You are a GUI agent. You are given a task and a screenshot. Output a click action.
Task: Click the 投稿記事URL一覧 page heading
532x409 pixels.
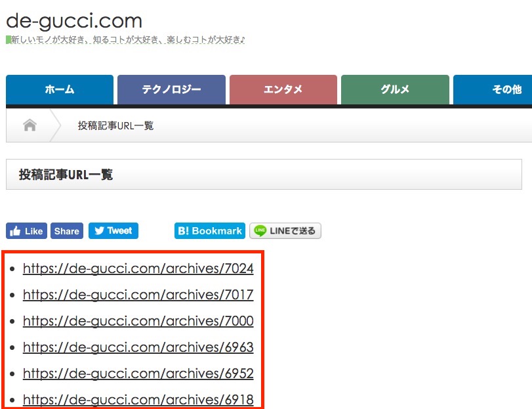point(66,175)
